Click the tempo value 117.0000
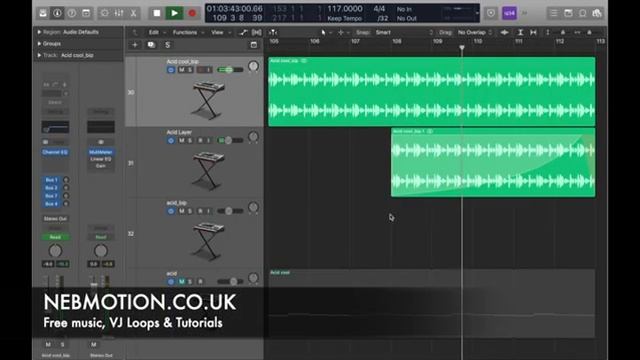This screenshot has height=360, width=640. click(344, 9)
